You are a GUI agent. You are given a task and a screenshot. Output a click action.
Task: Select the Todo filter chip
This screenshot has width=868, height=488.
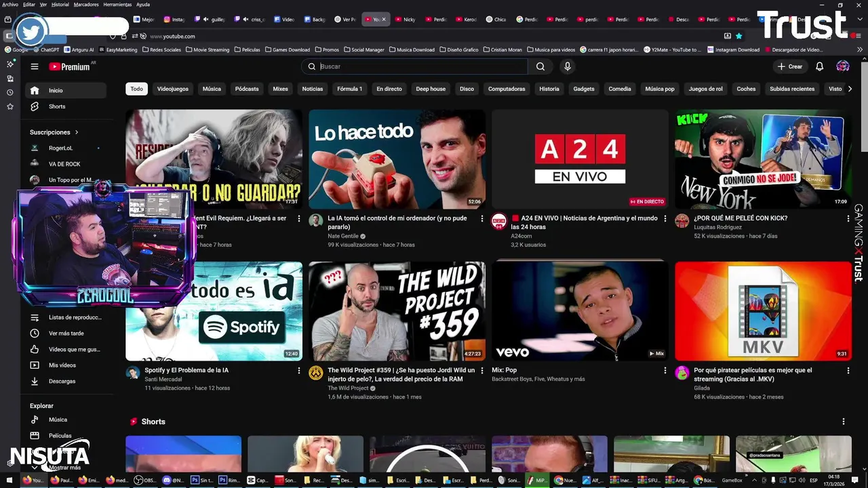(x=137, y=89)
